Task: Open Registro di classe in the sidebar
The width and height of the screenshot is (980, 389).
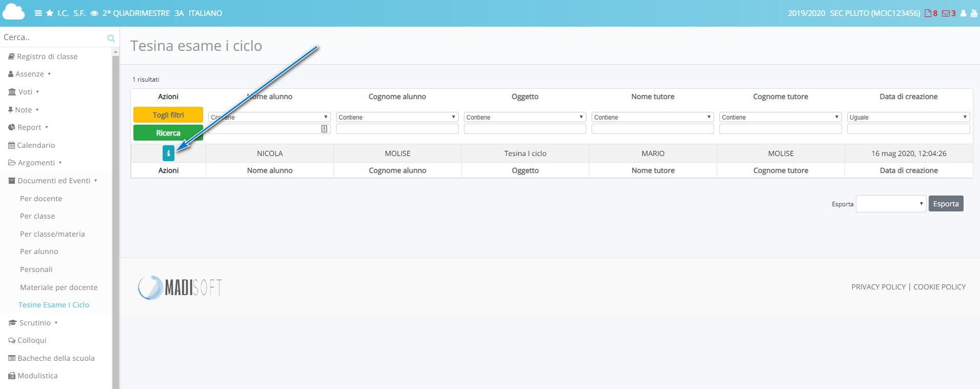Action: coord(43,56)
